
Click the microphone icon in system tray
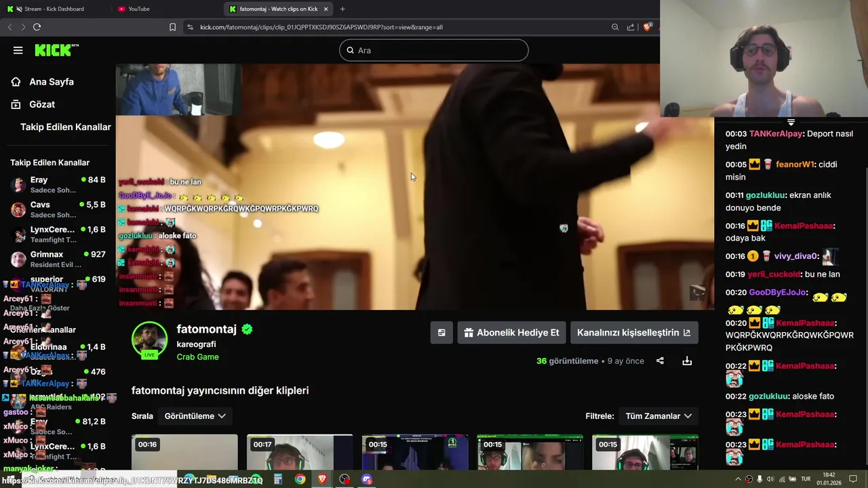coord(759,479)
